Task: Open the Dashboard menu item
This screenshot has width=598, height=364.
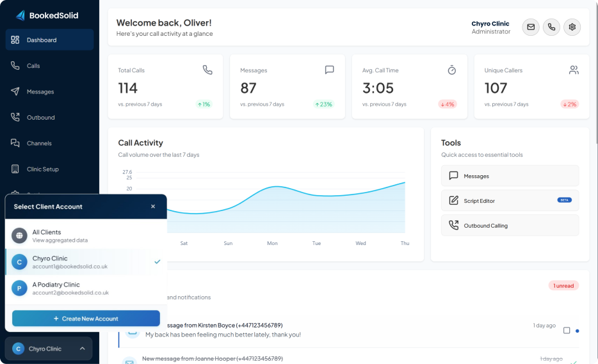Action: (49, 40)
